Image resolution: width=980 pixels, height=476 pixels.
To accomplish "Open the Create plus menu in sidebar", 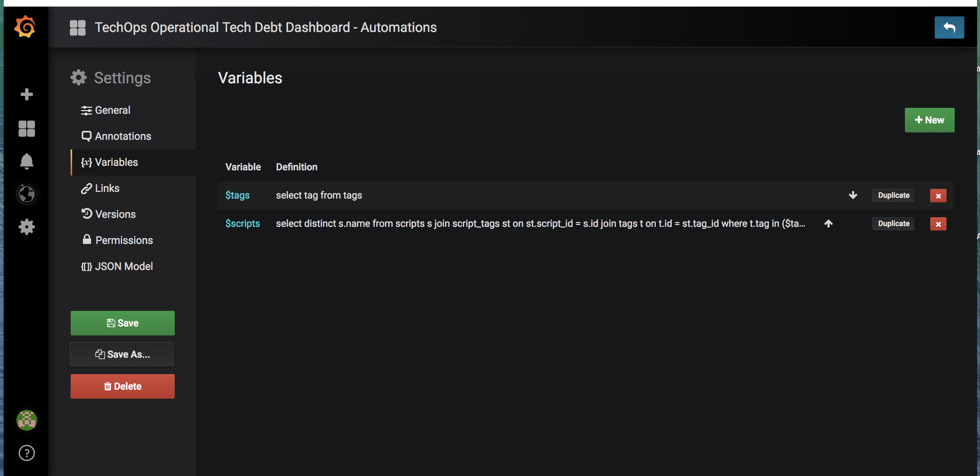I will click(x=27, y=94).
